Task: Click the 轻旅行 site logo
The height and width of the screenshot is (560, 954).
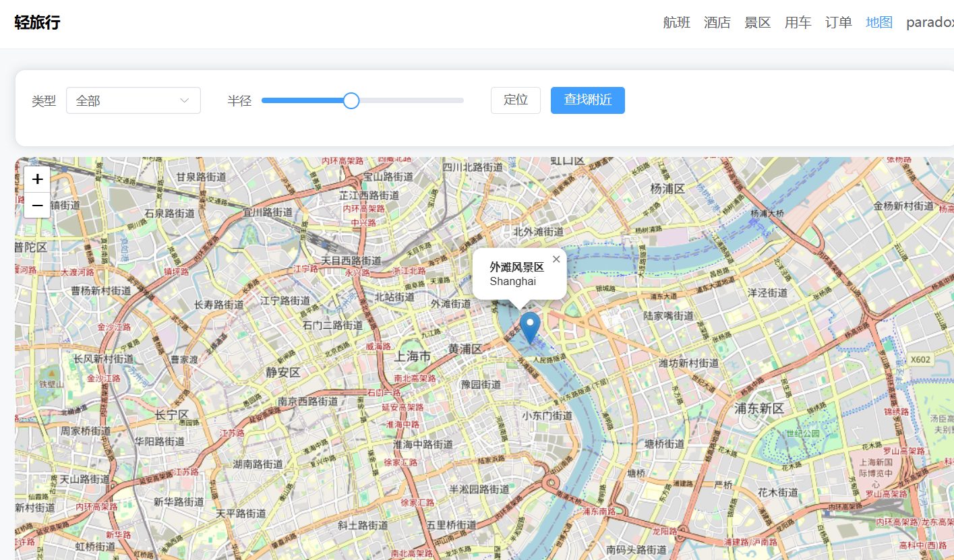Action: coord(38,22)
